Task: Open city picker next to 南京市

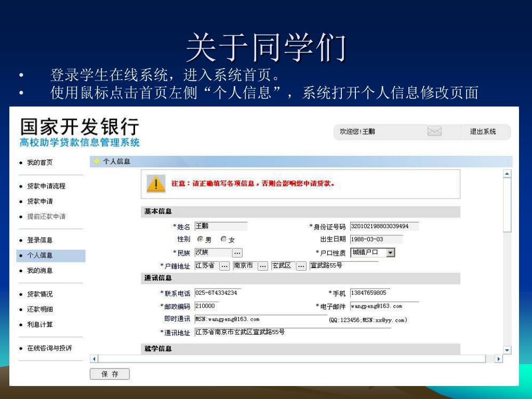Action: tap(263, 266)
